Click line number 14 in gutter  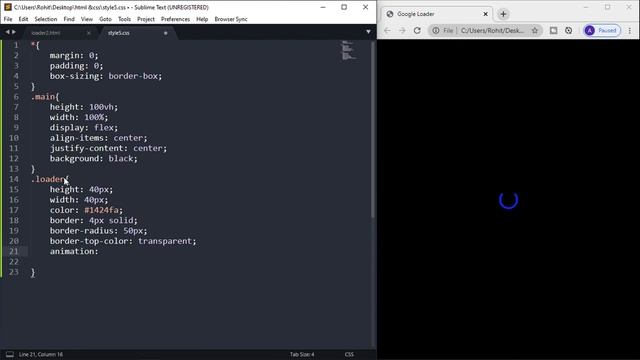tap(14, 179)
